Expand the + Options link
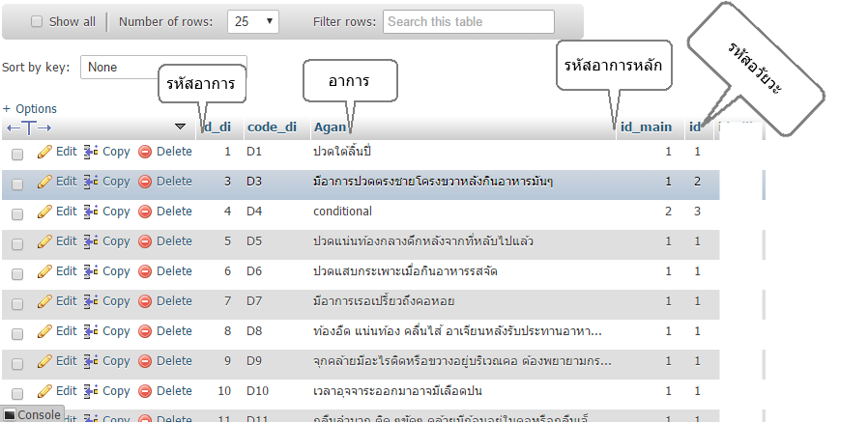Image resolution: width=868 pixels, height=424 pixels. 29,109
